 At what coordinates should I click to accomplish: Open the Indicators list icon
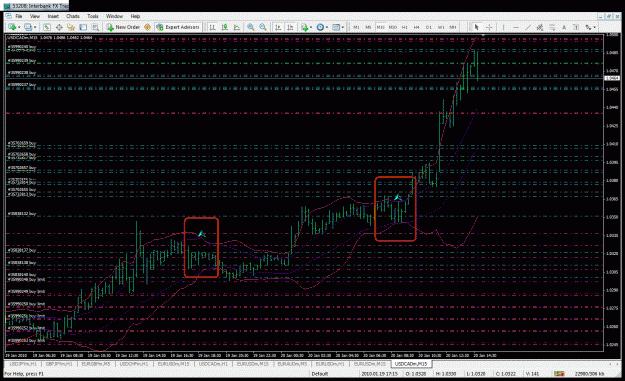pyautogui.click(x=305, y=27)
